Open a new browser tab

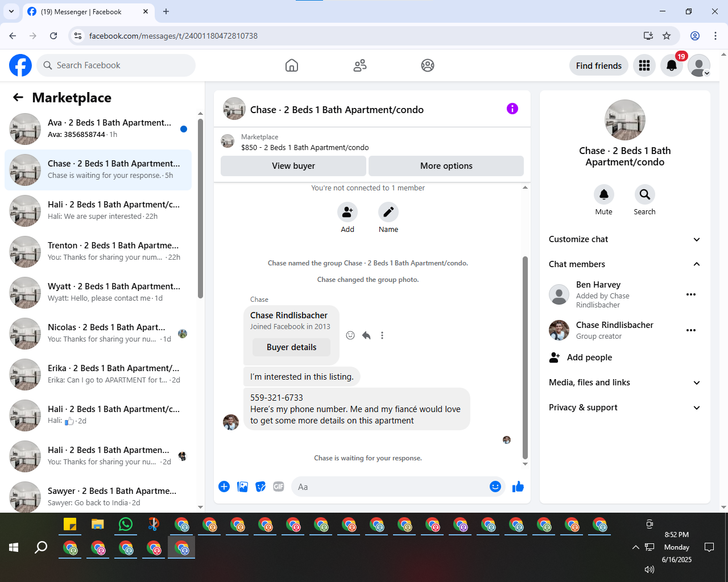point(166,11)
